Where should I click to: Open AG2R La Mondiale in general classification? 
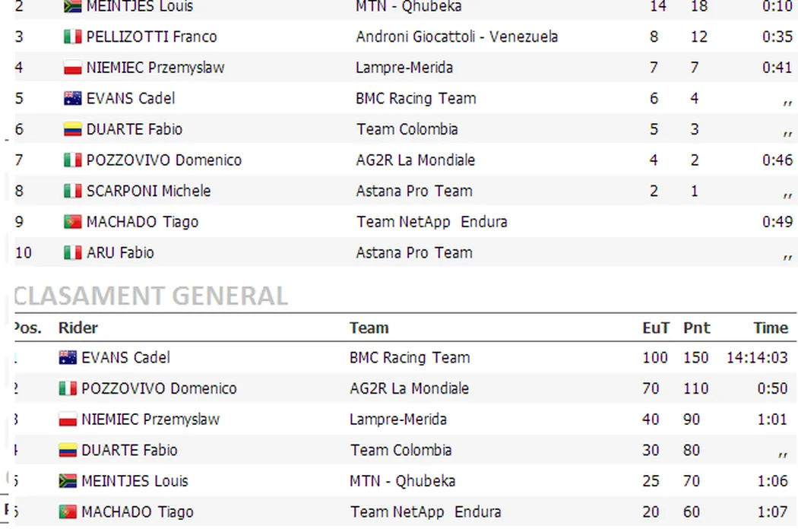(x=409, y=389)
